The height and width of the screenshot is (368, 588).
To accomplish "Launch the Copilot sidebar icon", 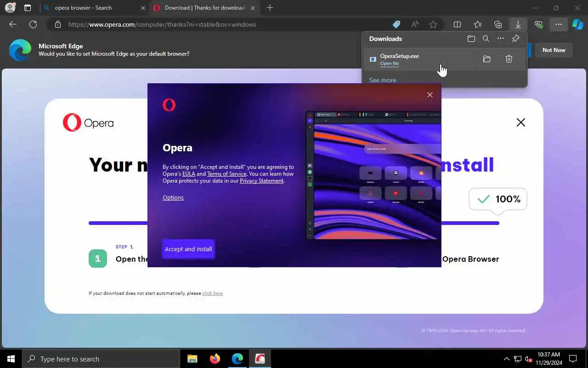I will pos(578,24).
